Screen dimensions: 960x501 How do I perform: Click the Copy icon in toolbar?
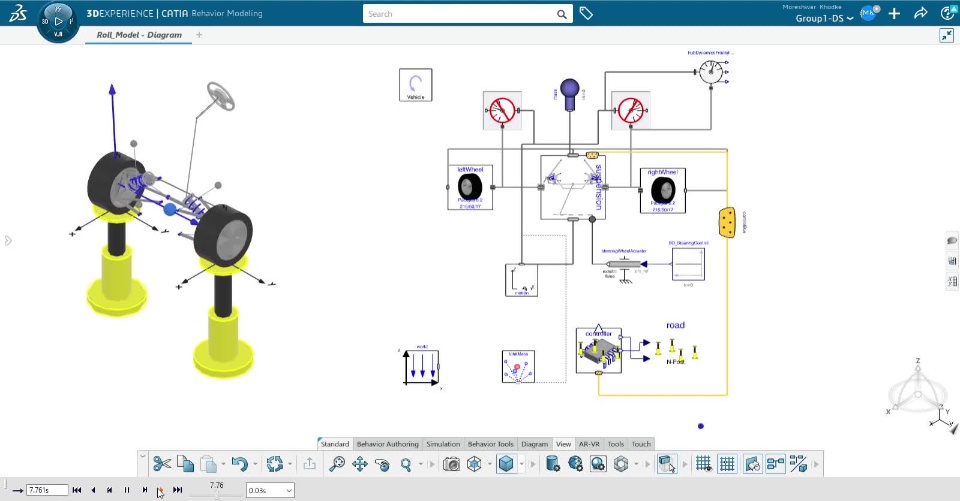coord(186,464)
